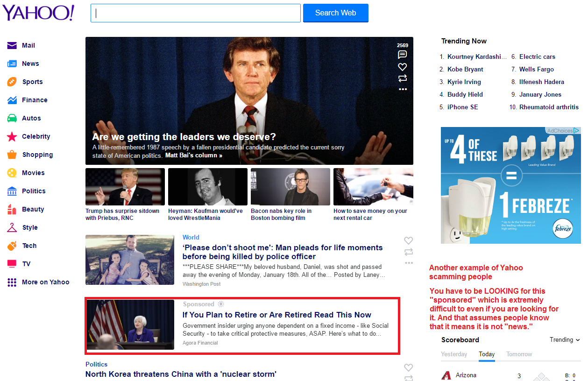
Task: Select trending topic Rheumatoid arthritis
Action: 549,107
